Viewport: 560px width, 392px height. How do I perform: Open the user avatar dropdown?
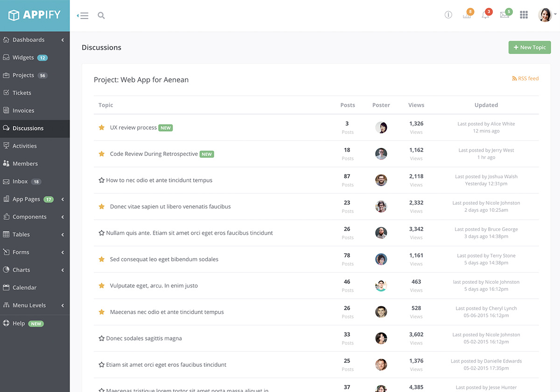tap(546, 15)
